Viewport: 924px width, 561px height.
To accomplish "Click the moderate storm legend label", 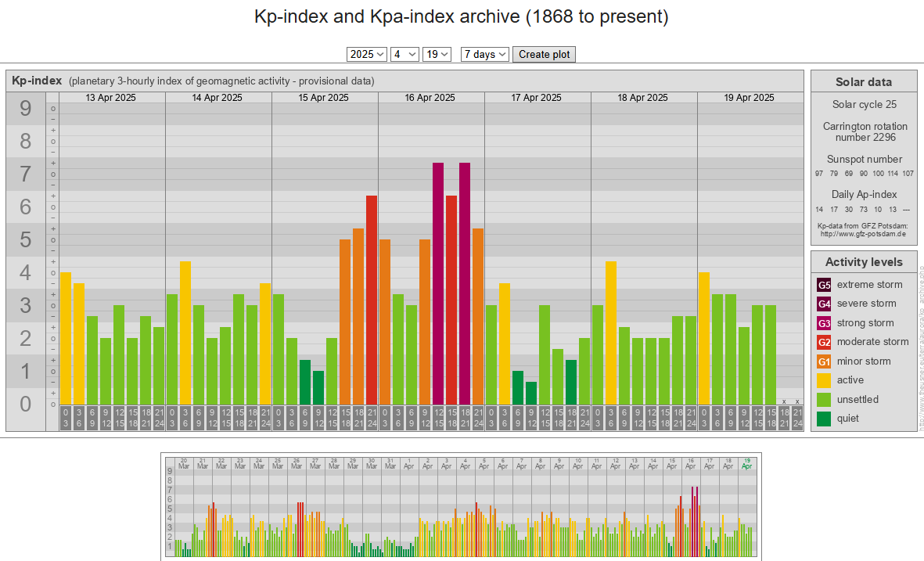I will (872, 342).
